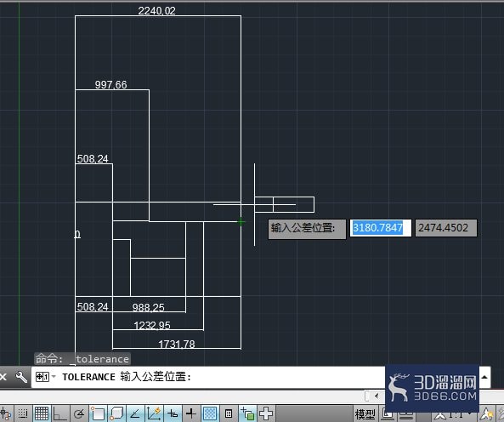
Task: Click the highlighted X coordinate field 3180.7847
Action: (x=380, y=228)
